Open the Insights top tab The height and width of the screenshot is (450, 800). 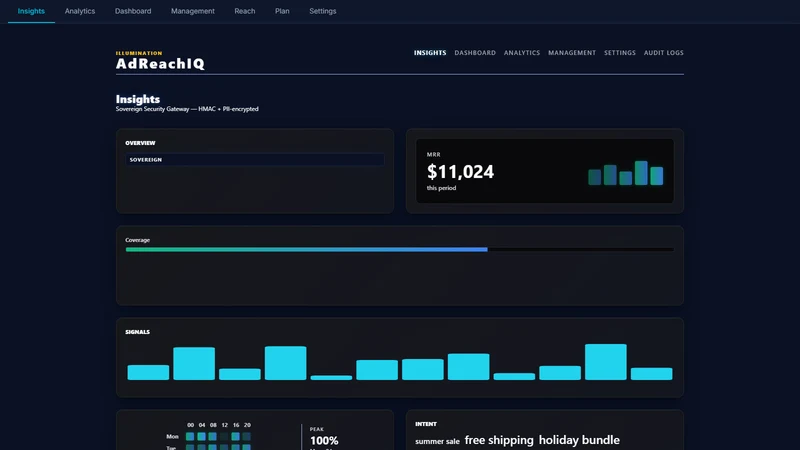pos(31,11)
